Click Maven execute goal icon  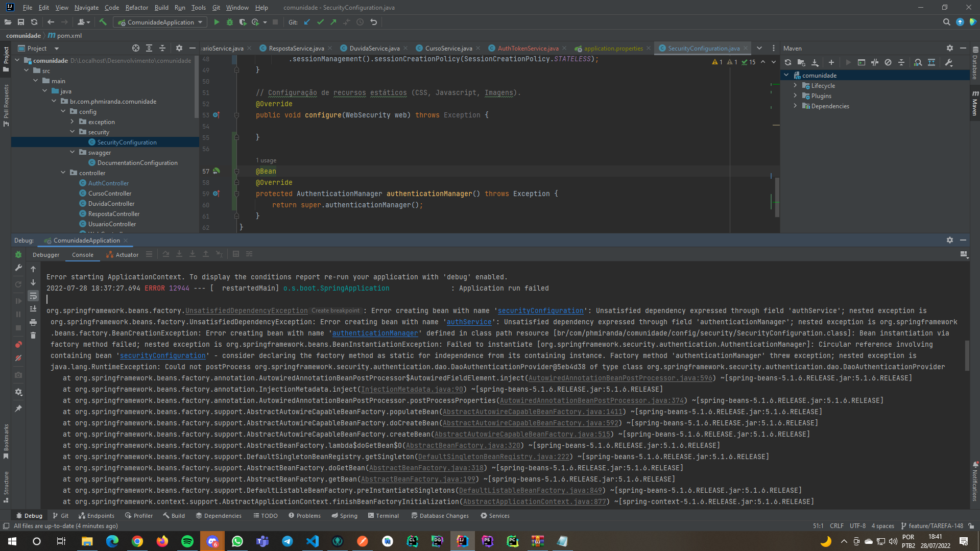coord(862,62)
